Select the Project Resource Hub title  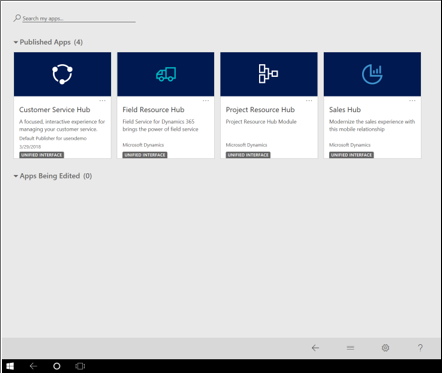[260, 110]
